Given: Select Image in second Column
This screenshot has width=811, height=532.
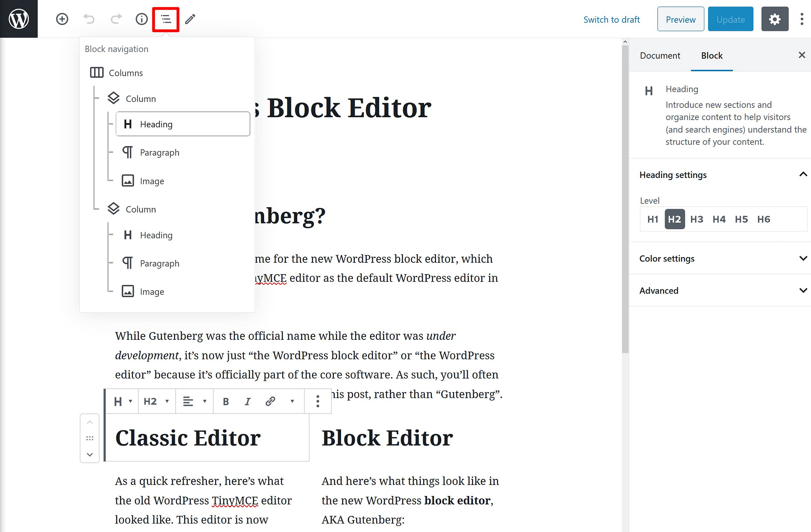Looking at the screenshot, I should coord(152,292).
